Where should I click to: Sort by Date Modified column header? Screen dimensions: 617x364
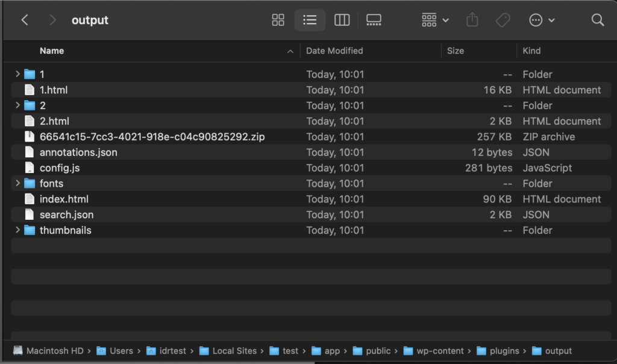coord(334,51)
